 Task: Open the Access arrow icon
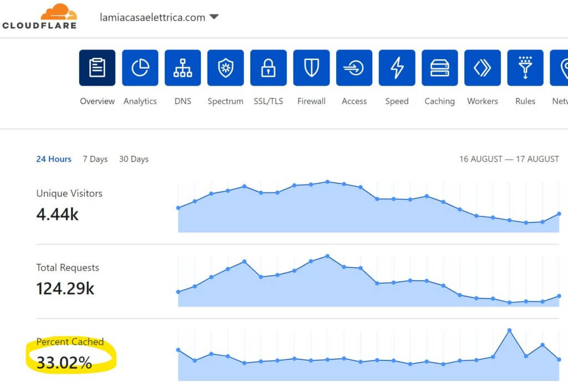click(354, 68)
